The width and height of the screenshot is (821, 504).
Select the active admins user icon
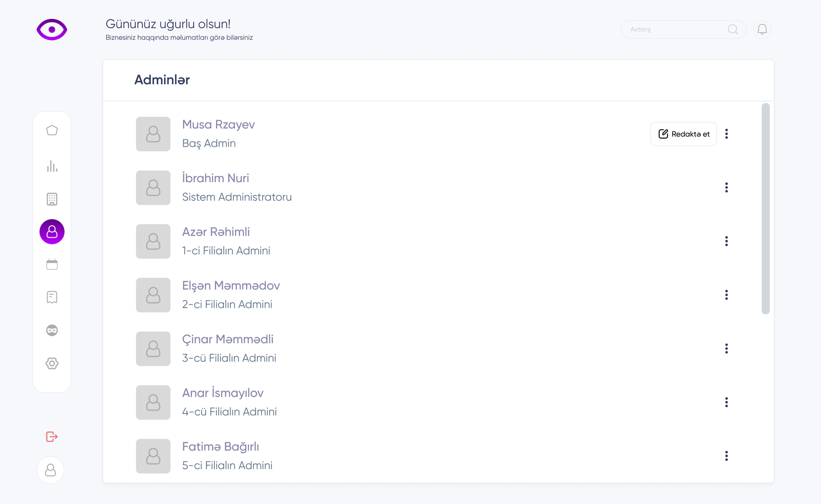coord(52,232)
